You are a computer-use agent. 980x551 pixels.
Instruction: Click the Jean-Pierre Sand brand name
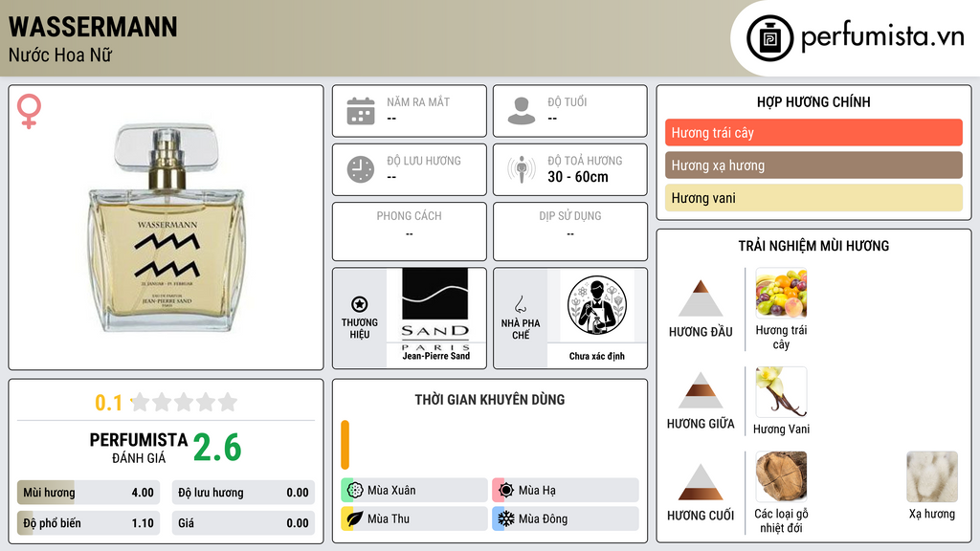[x=435, y=356]
